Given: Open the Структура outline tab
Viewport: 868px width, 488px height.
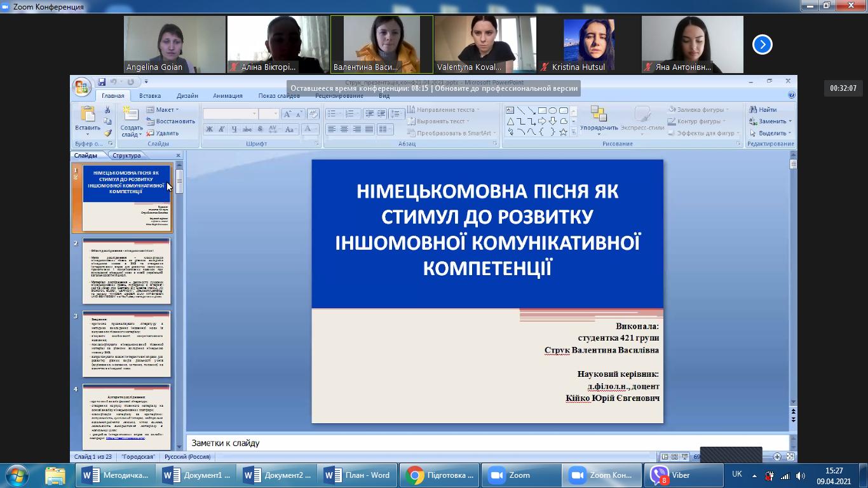Looking at the screenshot, I should click(126, 156).
